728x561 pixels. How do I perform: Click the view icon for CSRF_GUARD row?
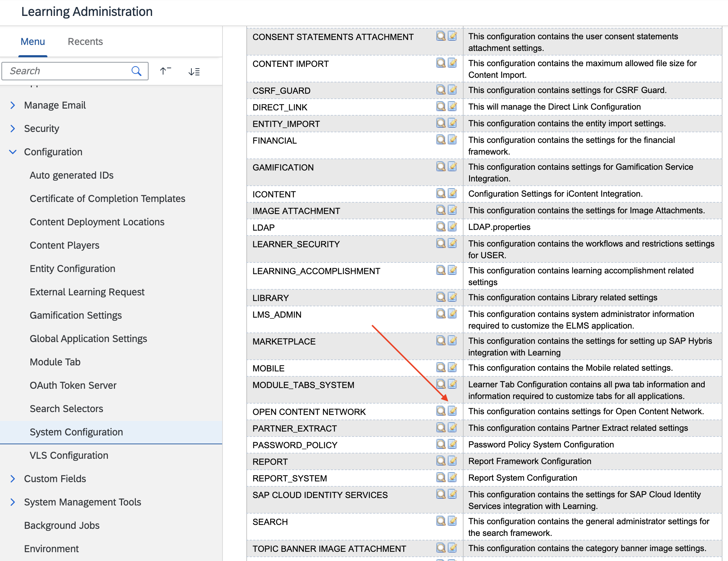441,90
